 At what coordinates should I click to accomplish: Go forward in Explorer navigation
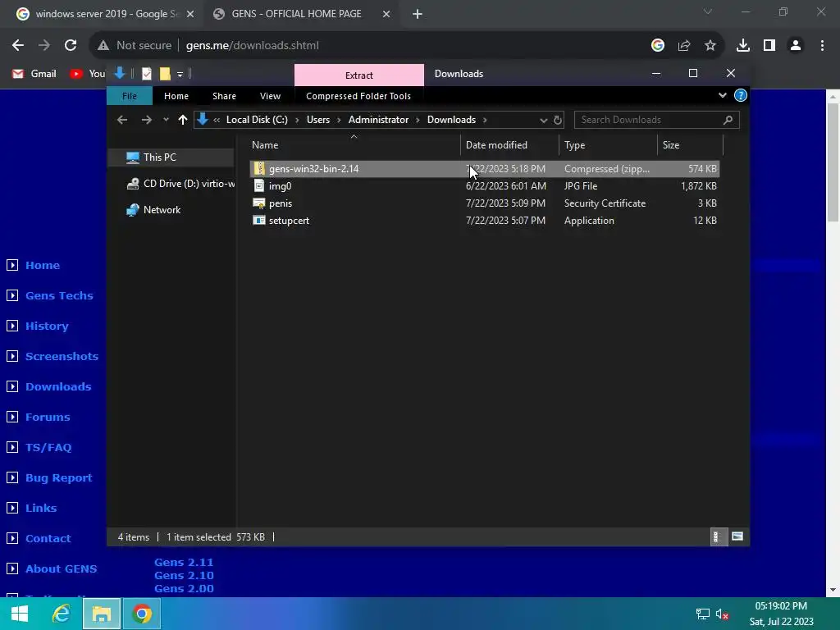[x=146, y=120]
